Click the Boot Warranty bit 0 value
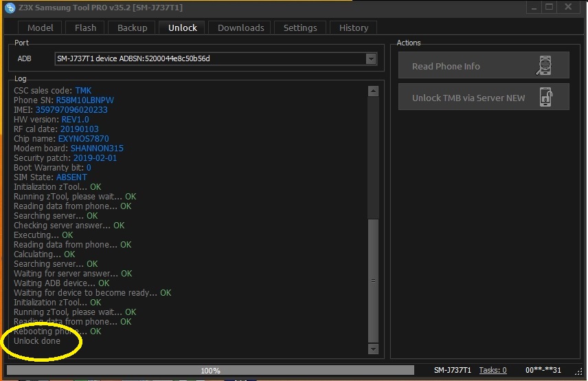 [x=89, y=167]
